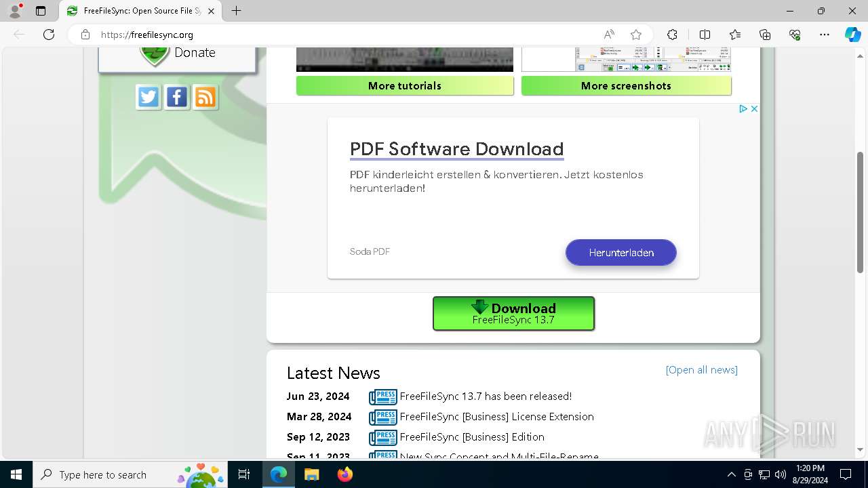Click the page vertical scrollbar thumb
Viewport: 868px width, 488px height.
(861, 212)
